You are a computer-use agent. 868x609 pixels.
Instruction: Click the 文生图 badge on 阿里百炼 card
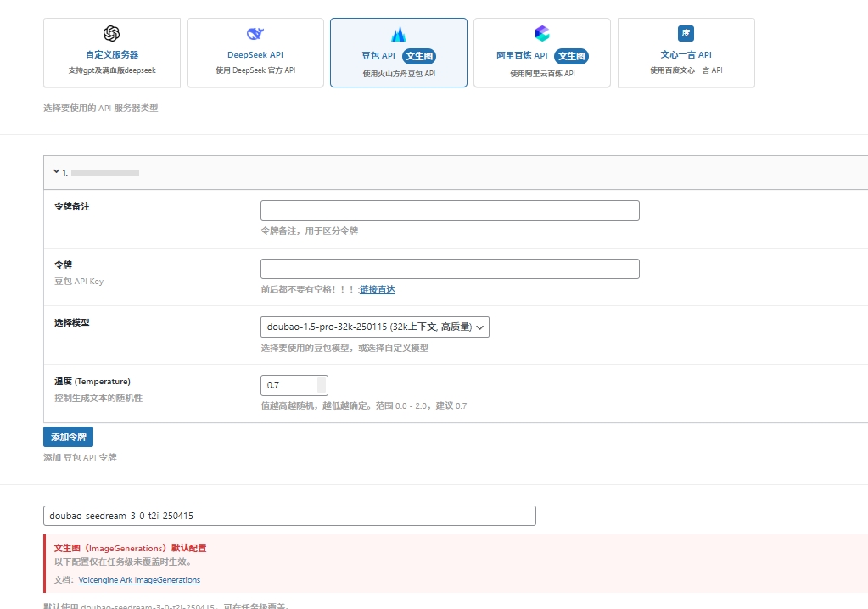570,56
